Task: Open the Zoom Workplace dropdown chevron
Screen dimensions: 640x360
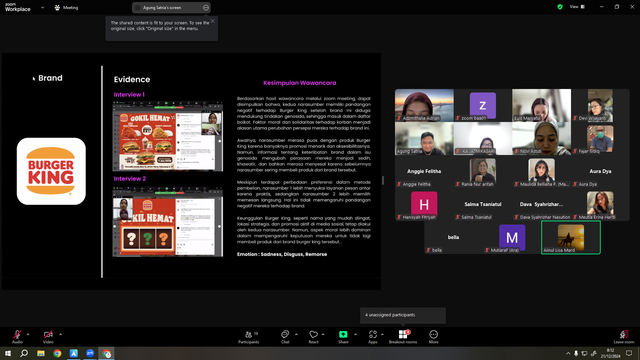Action: pos(42,7)
